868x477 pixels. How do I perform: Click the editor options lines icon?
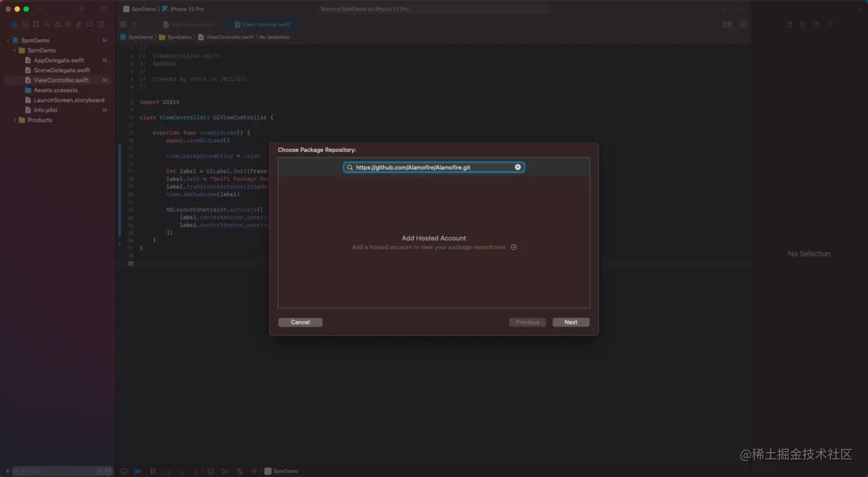(x=727, y=24)
